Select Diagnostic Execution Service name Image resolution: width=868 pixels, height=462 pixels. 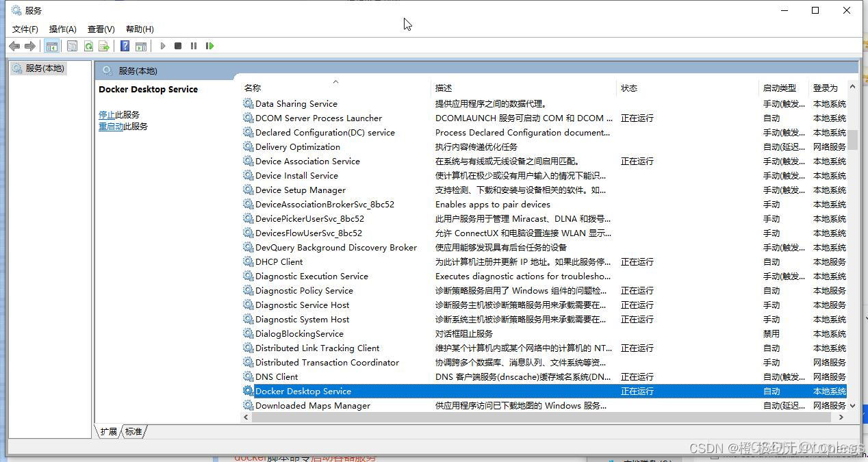(312, 276)
